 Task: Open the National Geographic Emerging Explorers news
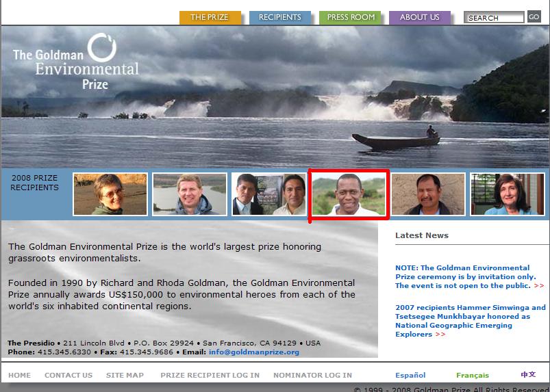[x=471, y=321]
